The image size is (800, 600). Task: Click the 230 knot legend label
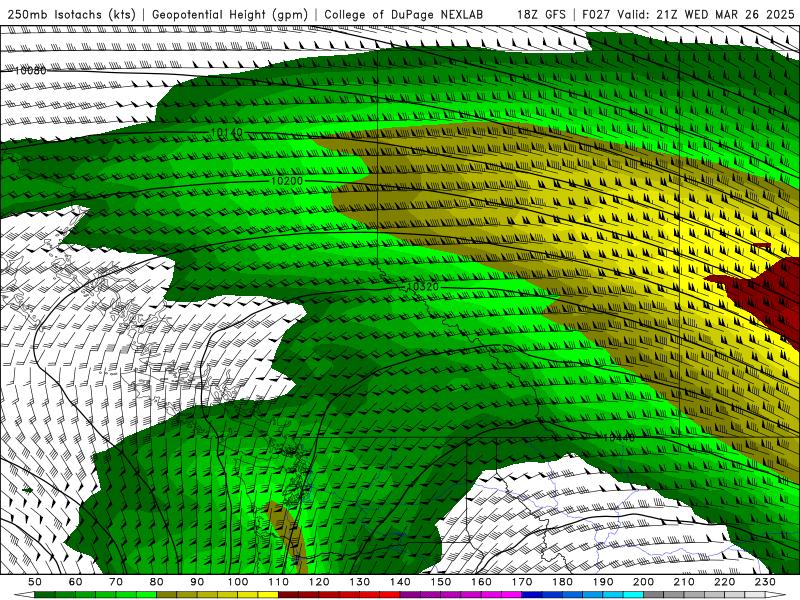[765, 582]
